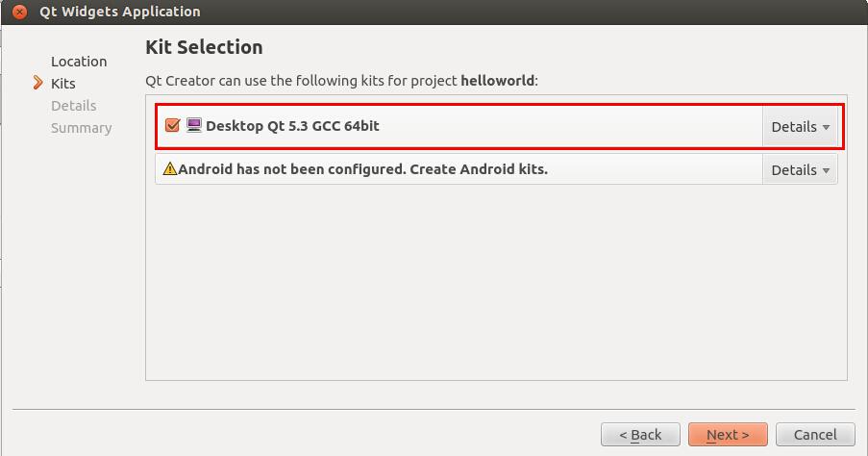Click the desktop monitor kit icon

coord(194,125)
